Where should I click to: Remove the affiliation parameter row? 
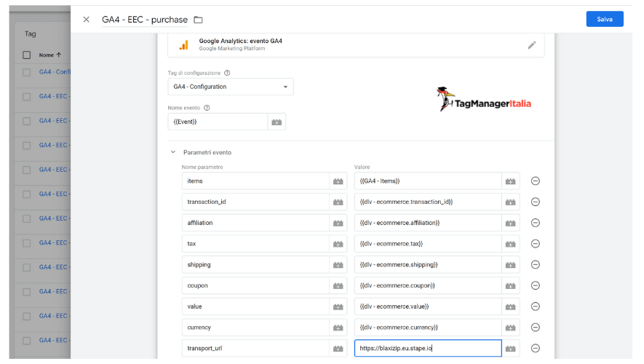pos(535,223)
